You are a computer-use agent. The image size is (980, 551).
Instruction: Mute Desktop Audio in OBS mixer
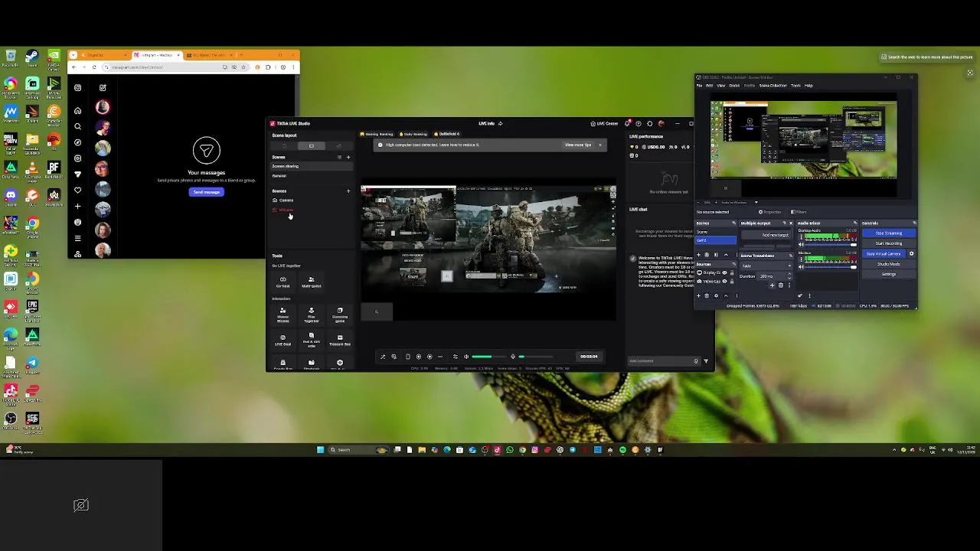coord(801,244)
